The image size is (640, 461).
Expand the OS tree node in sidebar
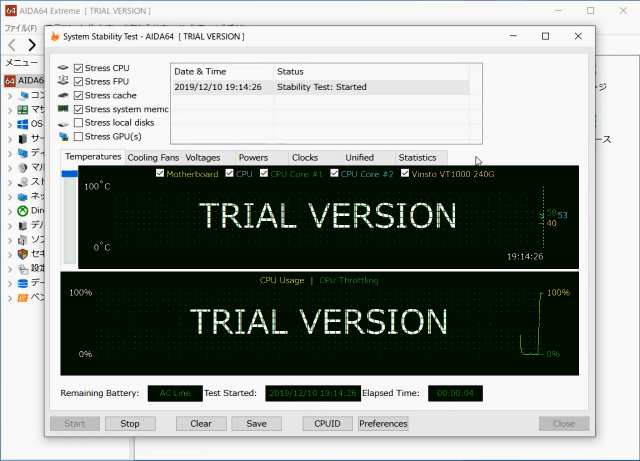10,124
